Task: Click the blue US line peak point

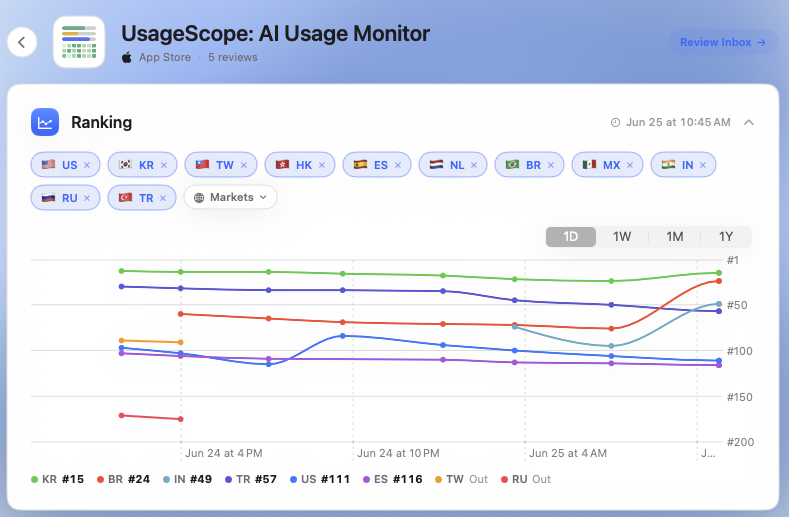Action: [x=343, y=336]
